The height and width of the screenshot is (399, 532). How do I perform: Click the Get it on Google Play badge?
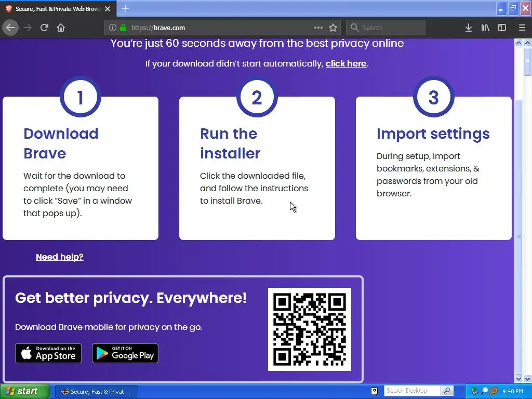[x=125, y=353]
